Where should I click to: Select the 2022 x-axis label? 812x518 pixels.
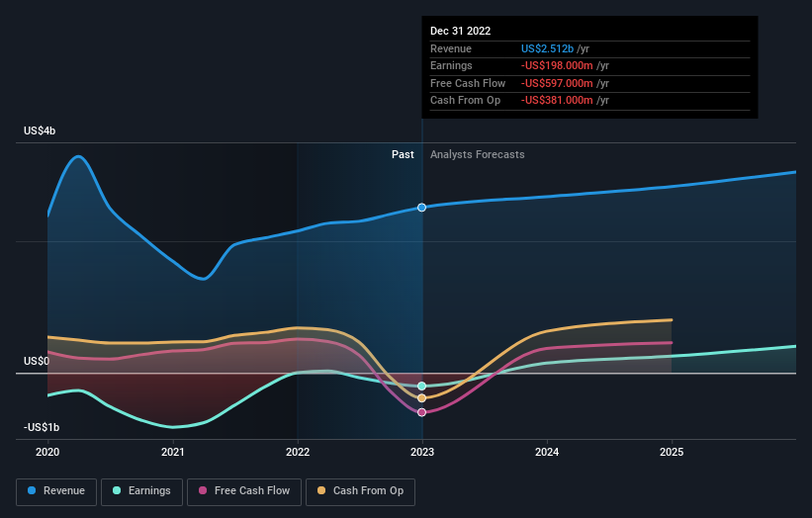[298, 452]
